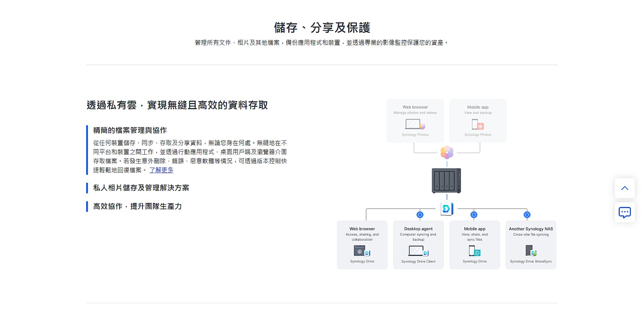Click the NAS device image
This screenshot has height=336, width=644.
(x=446, y=180)
